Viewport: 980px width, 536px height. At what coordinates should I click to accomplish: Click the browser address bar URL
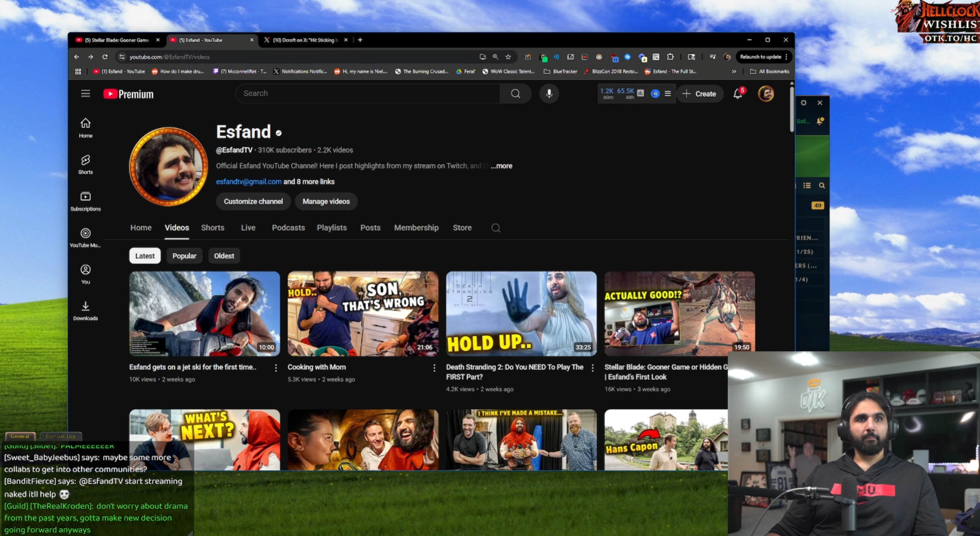(x=169, y=57)
